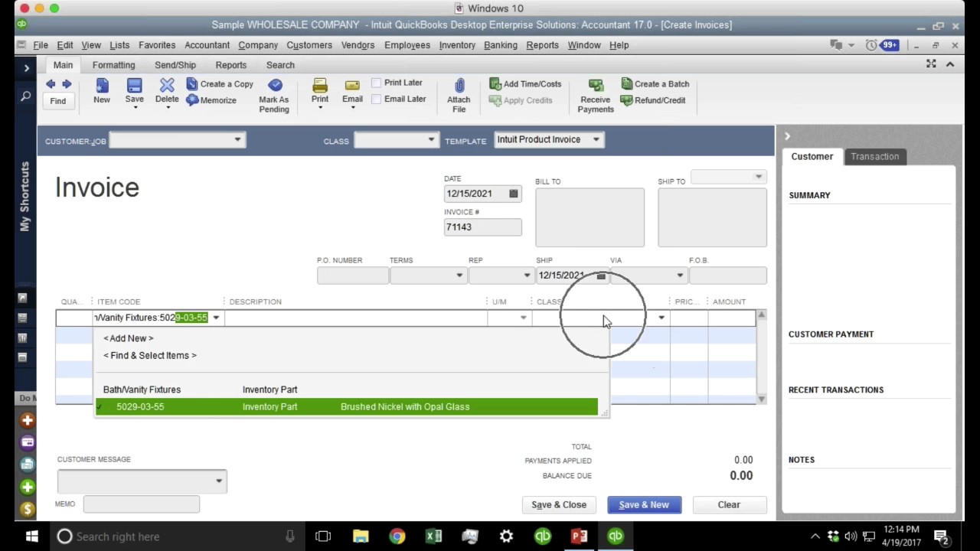The width and height of the screenshot is (980, 551).
Task: Go to previous invoice with left arrow
Action: pyautogui.click(x=51, y=84)
